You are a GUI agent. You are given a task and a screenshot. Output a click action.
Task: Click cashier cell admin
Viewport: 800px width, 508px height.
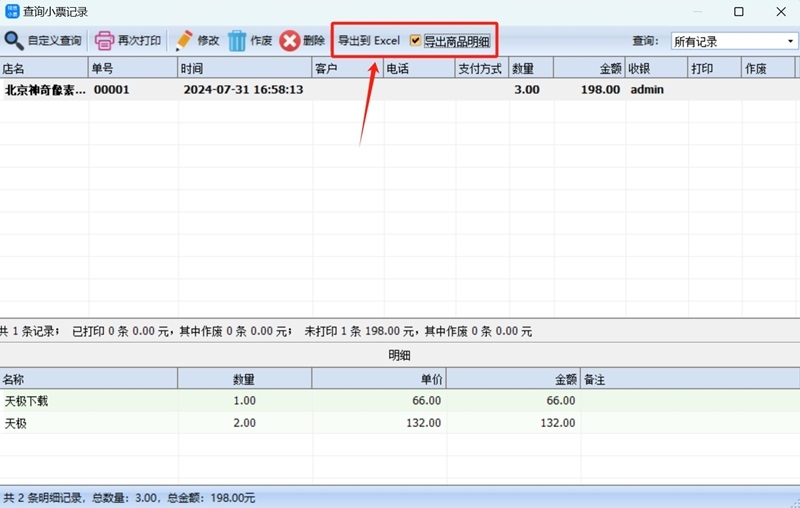pos(647,89)
